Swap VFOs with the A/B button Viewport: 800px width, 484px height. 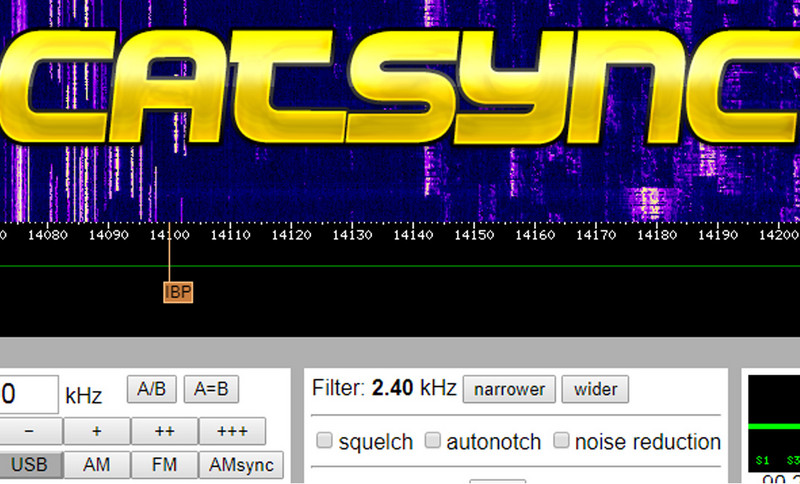point(152,389)
